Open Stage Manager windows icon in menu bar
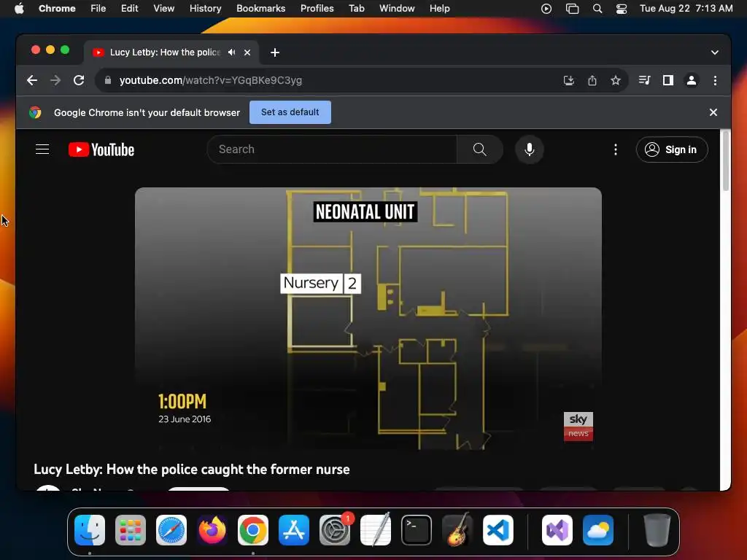747x560 pixels. click(x=572, y=9)
